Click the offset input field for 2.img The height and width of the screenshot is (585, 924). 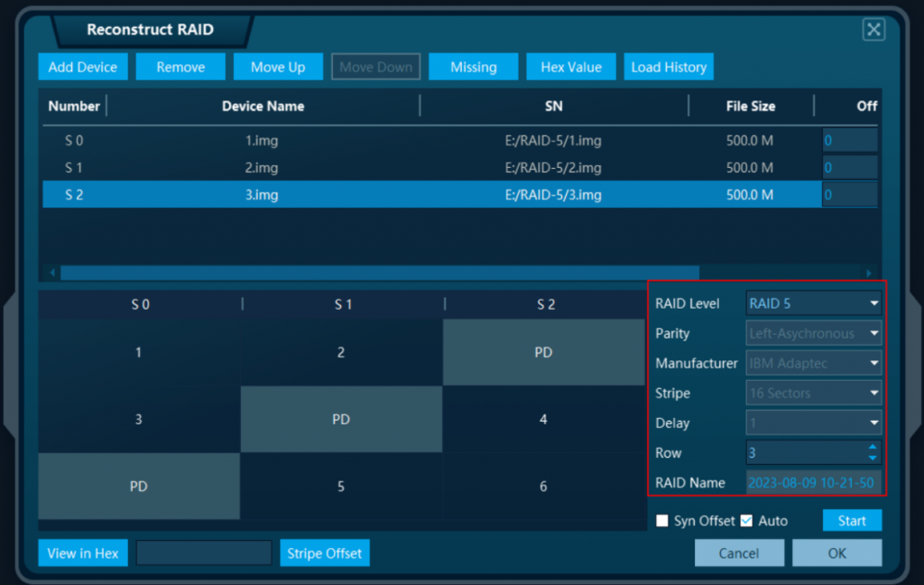[849, 167]
